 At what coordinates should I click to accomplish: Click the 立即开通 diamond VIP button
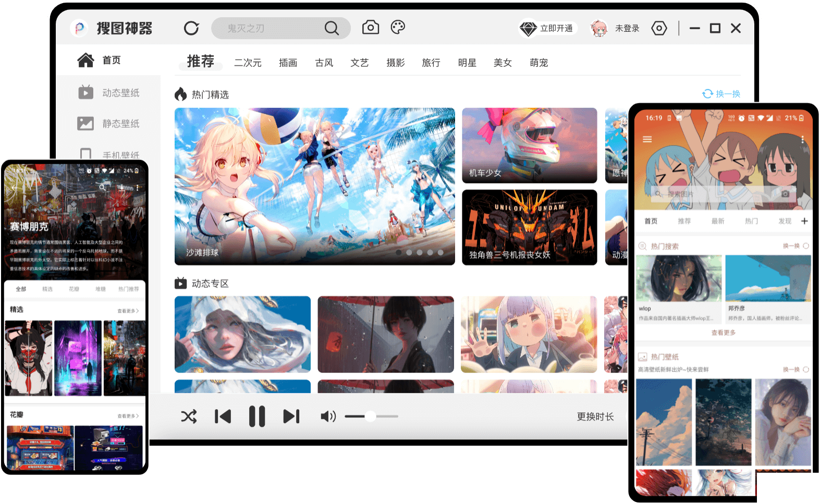(x=547, y=28)
